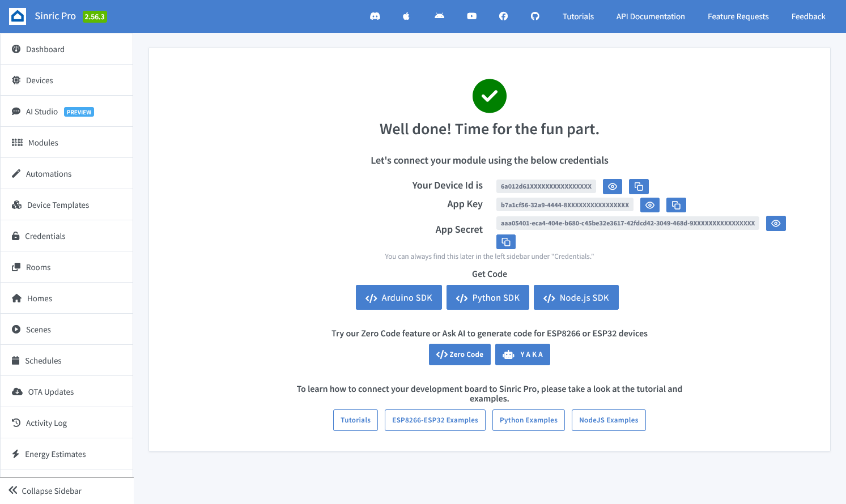View the Activity Log history
The height and width of the screenshot is (504, 846).
[x=67, y=423]
